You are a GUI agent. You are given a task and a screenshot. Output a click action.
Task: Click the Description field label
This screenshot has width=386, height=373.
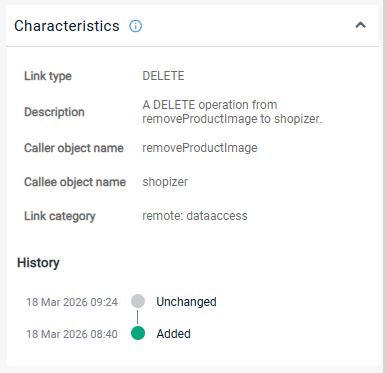click(54, 112)
